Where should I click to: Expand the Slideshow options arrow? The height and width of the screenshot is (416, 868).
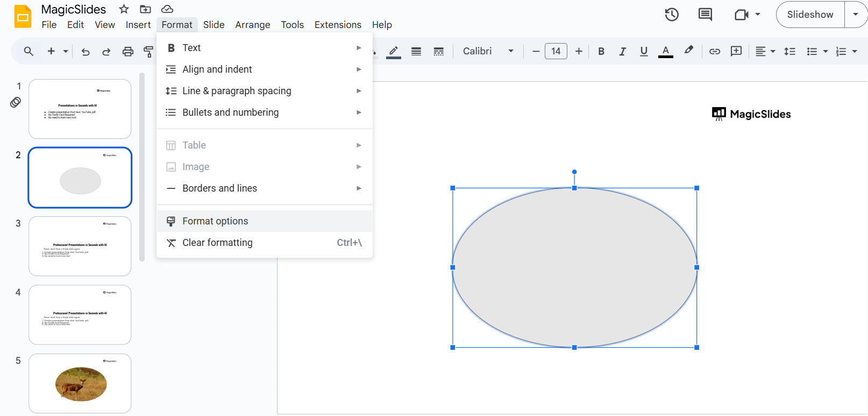[x=855, y=15]
